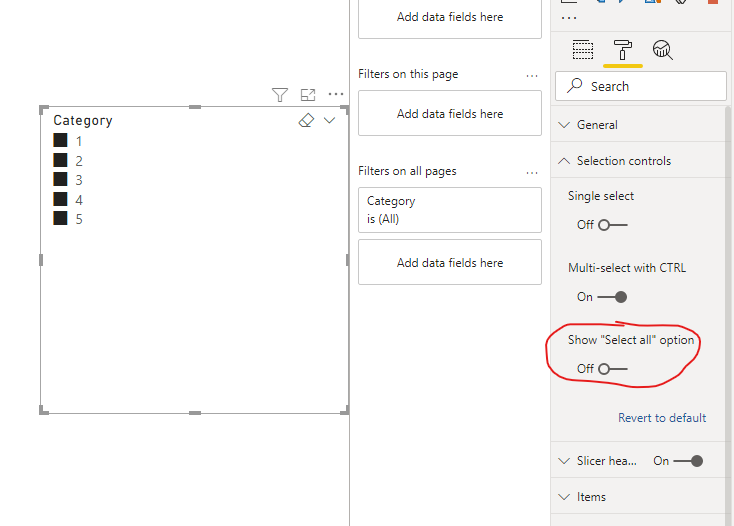Expand the Slicer header section
Screen dimensions: 734x526
[564, 461]
